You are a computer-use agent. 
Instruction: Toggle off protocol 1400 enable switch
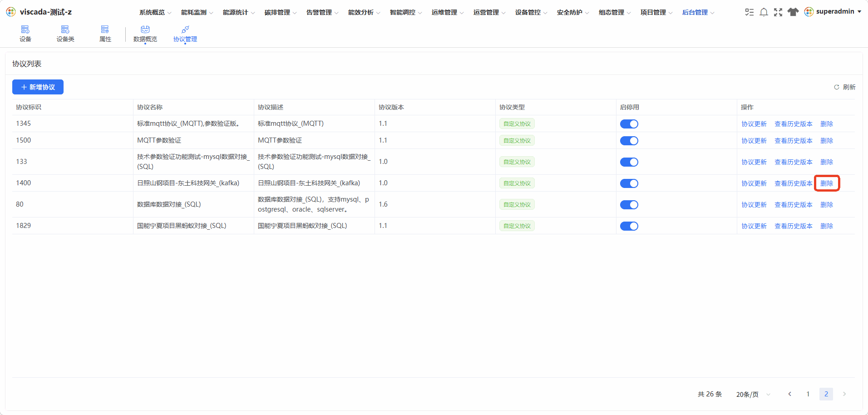pos(629,183)
